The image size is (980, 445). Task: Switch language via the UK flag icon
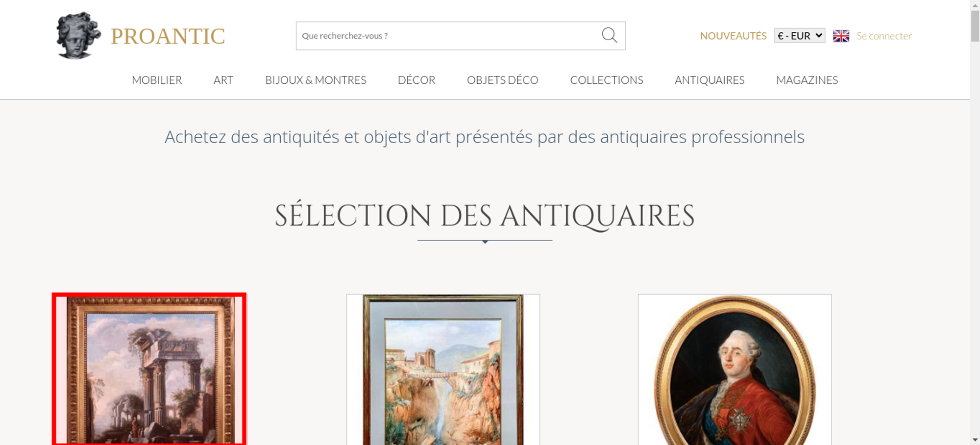(x=841, y=36)
